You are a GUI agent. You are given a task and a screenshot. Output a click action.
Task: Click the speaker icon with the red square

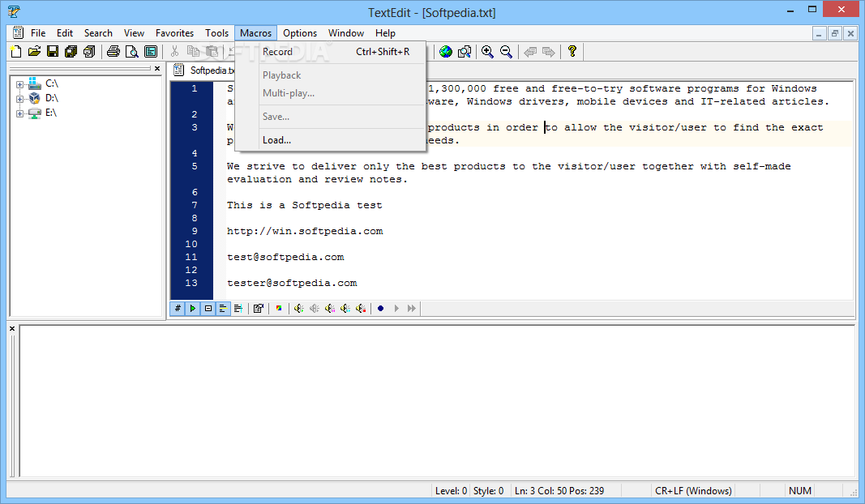pyautogui.click(x=361, y=309)
